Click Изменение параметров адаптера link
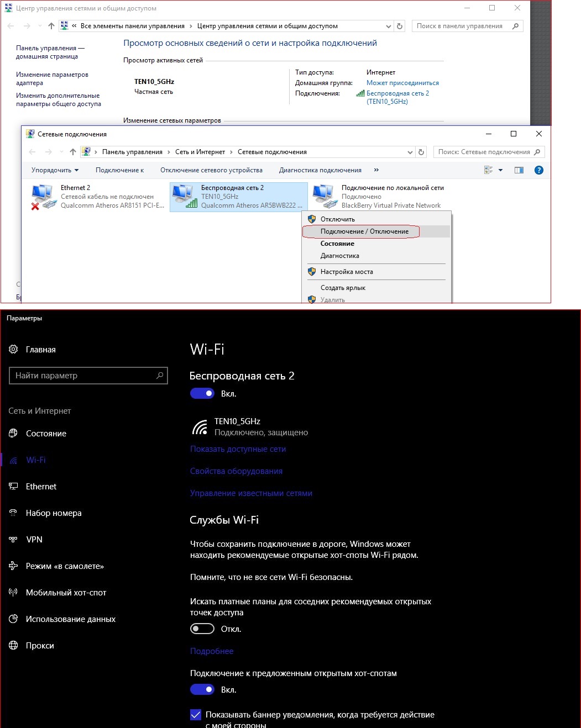The width and height of the screenshot is (581, 728). (52, 78)
